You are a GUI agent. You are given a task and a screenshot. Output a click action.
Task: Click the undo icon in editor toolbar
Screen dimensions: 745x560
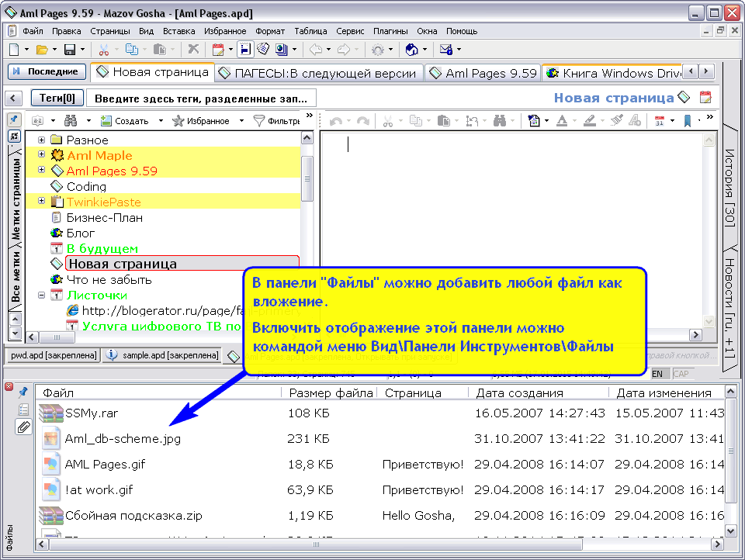336,121
